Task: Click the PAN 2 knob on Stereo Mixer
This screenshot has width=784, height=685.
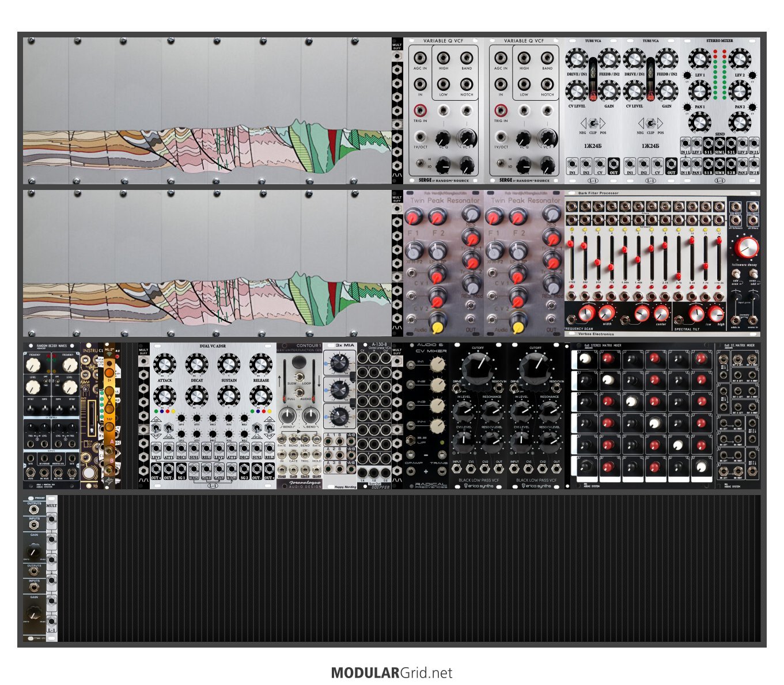Action: (x=740, y=92)
